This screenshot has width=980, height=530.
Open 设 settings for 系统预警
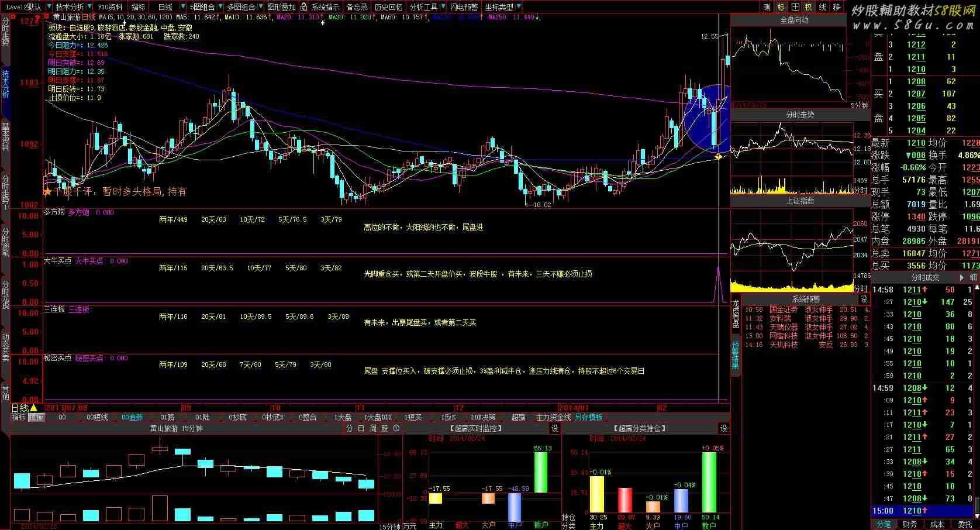[864, 299]
